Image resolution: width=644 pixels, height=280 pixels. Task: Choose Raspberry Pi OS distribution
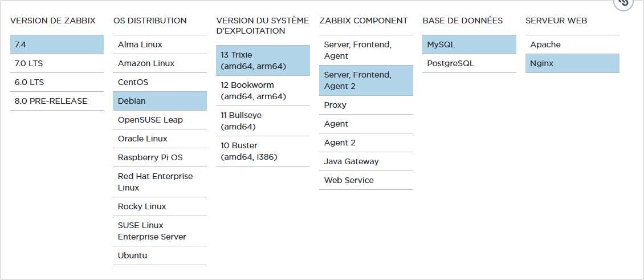click(x=160, y=157)
